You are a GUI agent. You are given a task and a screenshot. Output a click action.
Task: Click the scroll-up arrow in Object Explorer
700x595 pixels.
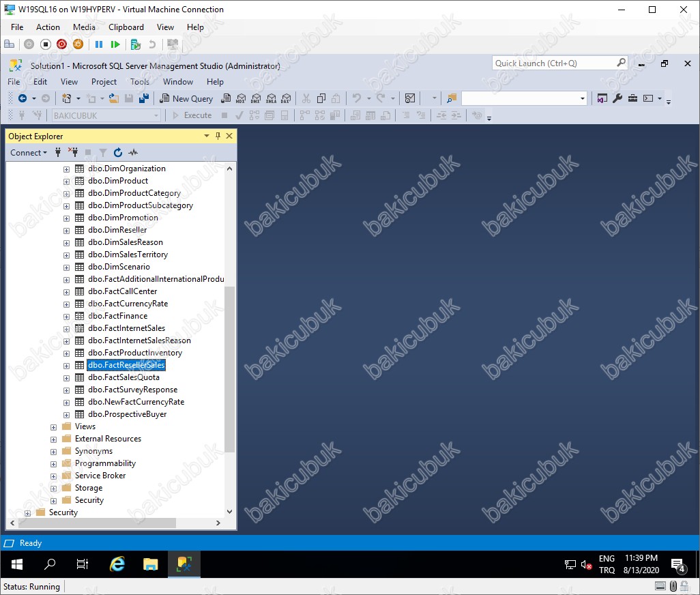click(229, 169)
